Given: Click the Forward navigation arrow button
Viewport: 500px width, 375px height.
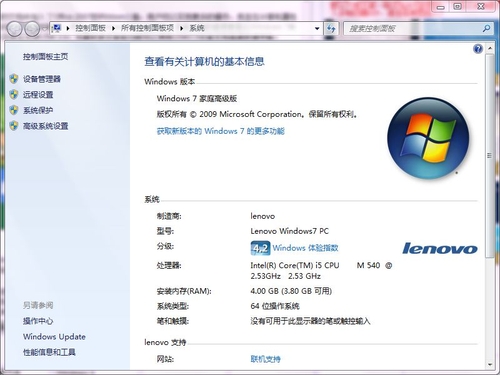Looking at the screenshot, I should (x=32, y=29).
